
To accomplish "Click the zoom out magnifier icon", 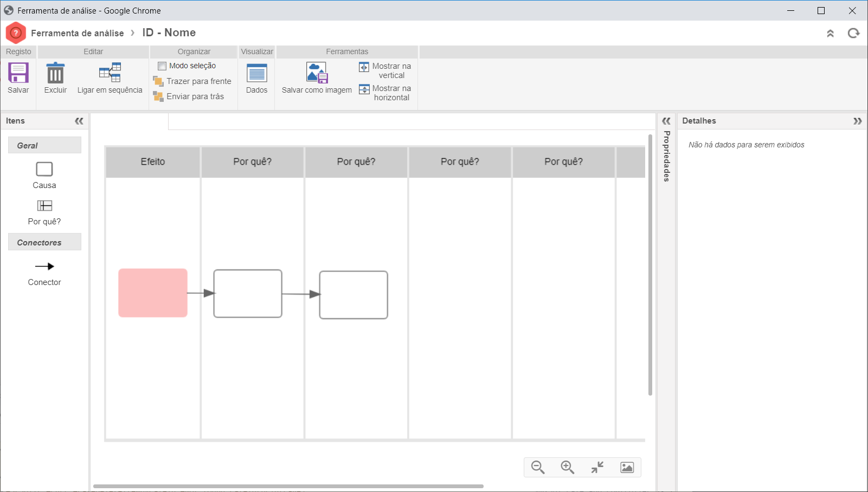I will point(538,467).
